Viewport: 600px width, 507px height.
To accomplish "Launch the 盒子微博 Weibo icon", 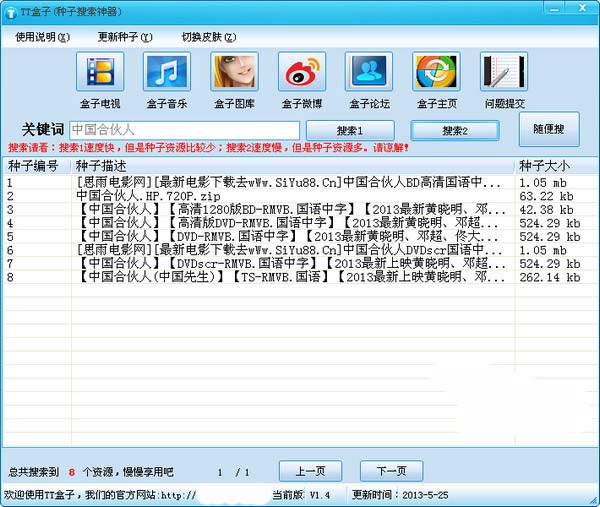I will [x=301, y=73].
